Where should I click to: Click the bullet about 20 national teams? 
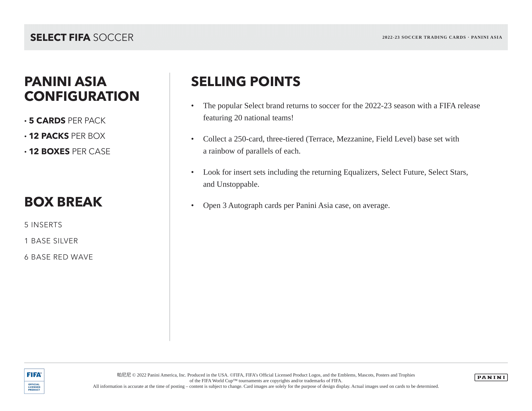coord(336,112)
